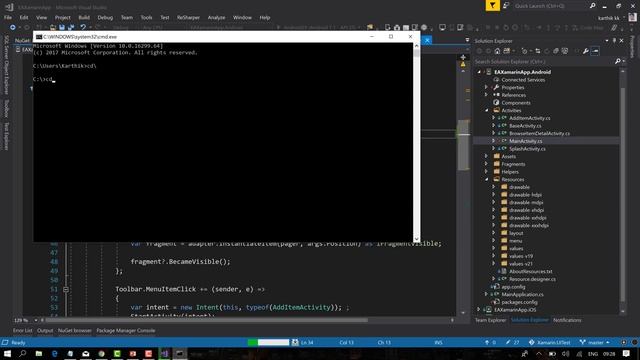The image size is (640, 360).
Task: Collapse the Resources folder
Action: click(x=486, y=180)
